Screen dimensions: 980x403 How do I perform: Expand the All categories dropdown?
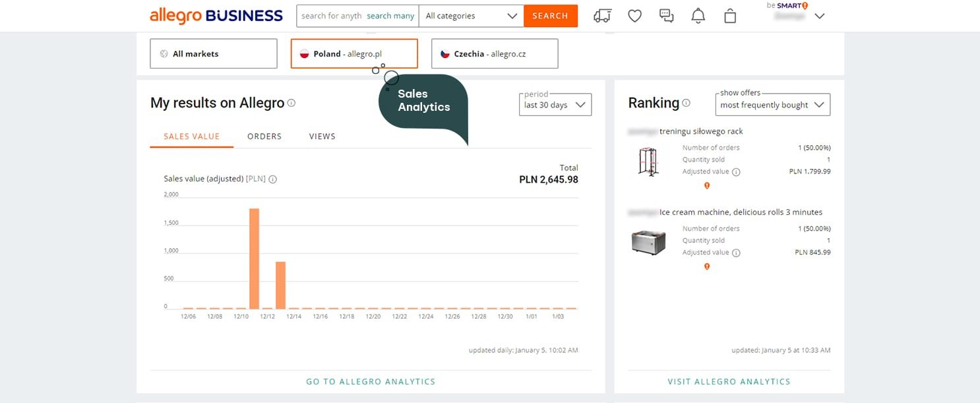tap(472, 16)
